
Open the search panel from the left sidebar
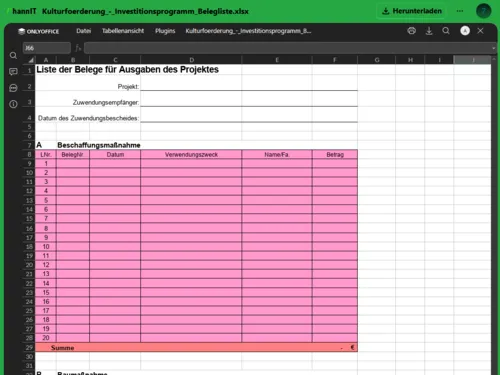point(13,55)
